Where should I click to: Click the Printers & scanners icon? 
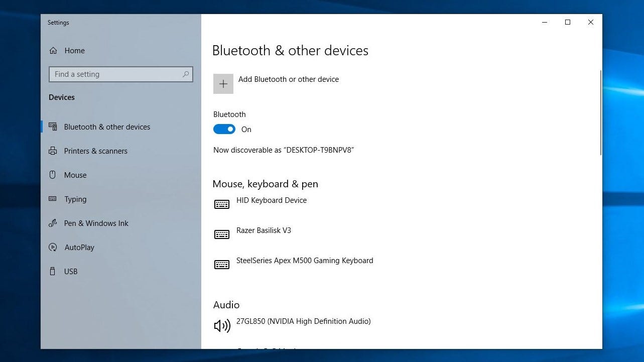(x=53, y=151)
